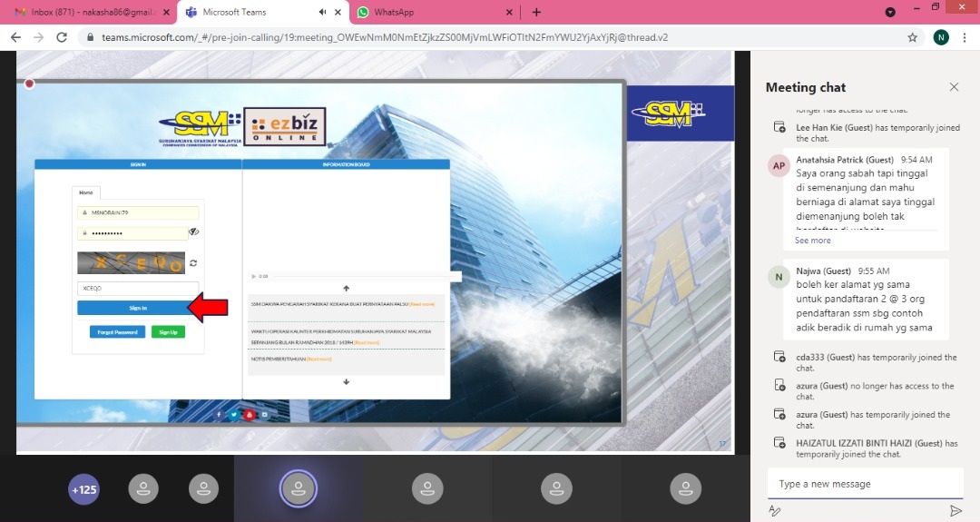Image resolution: width=980 pixels, height=522 pixels.
Task: Expand Anatahsia Patrick's message with See more
Action: click(812, 241)
